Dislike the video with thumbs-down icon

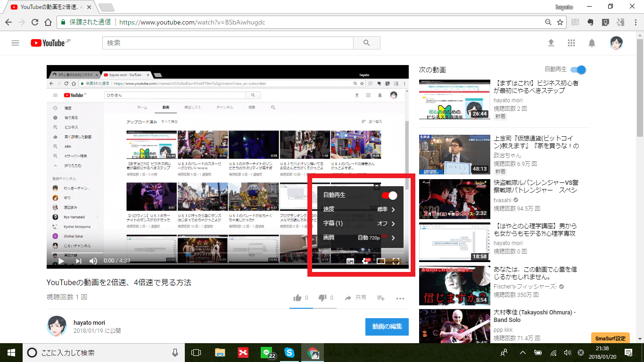(x=323, y=298)
